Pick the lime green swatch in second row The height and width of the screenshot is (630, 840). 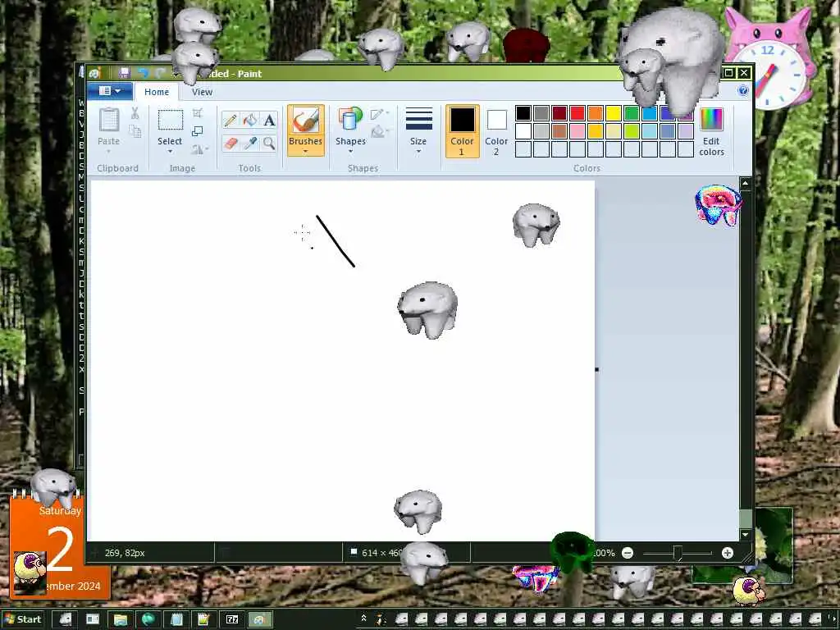click(x=632, y=131)
